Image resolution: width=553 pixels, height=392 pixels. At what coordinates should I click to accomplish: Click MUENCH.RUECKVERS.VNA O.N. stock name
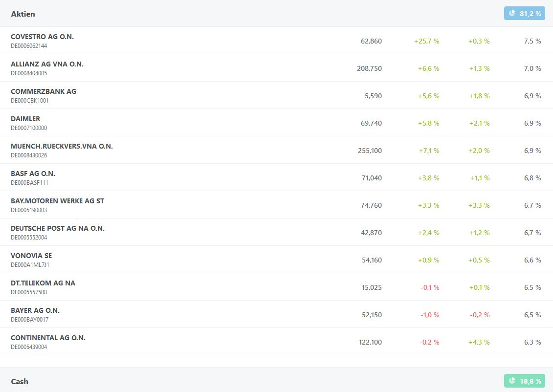tap(62, 146)
